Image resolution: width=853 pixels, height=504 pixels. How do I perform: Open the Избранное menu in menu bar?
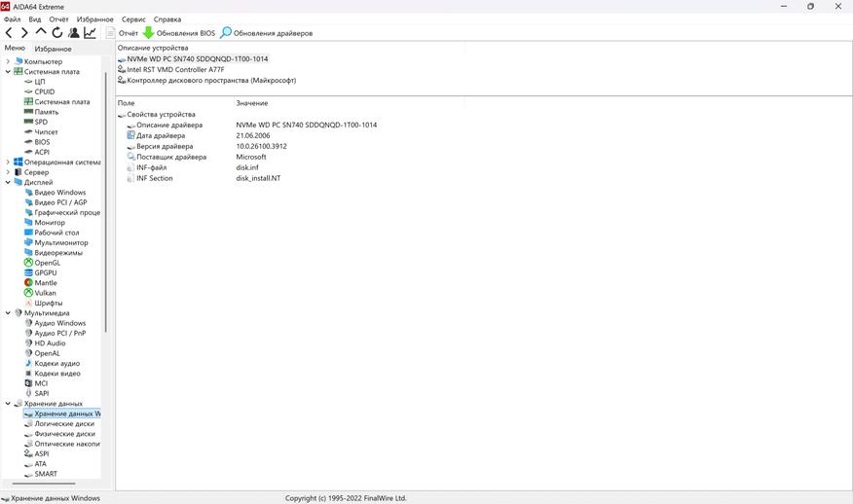tap(95, 19)
